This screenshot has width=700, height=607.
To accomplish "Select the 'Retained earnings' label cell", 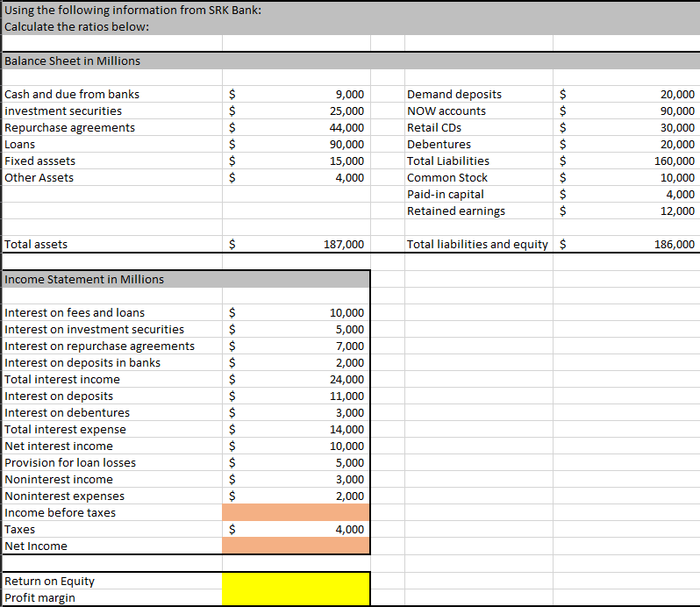I will pos(479,211).
